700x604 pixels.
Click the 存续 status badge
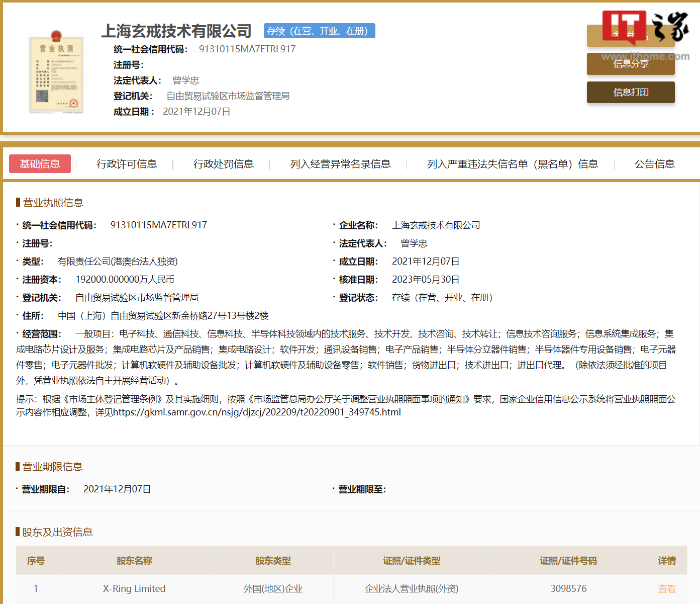(320, 31)
